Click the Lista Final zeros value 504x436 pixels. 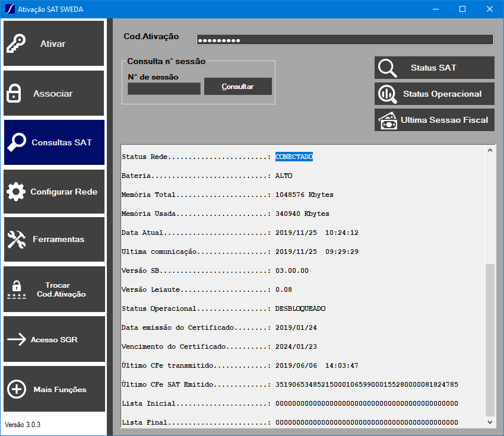point(367,422)
